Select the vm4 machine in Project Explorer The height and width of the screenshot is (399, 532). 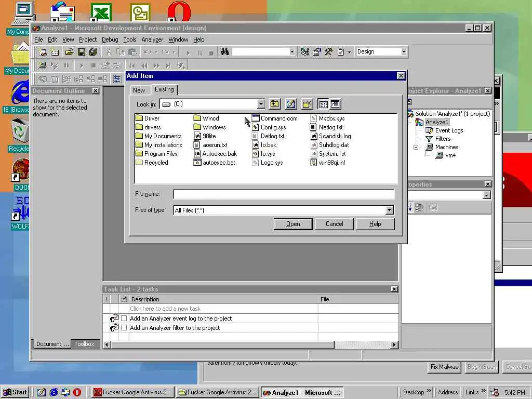tap(446, 155)
